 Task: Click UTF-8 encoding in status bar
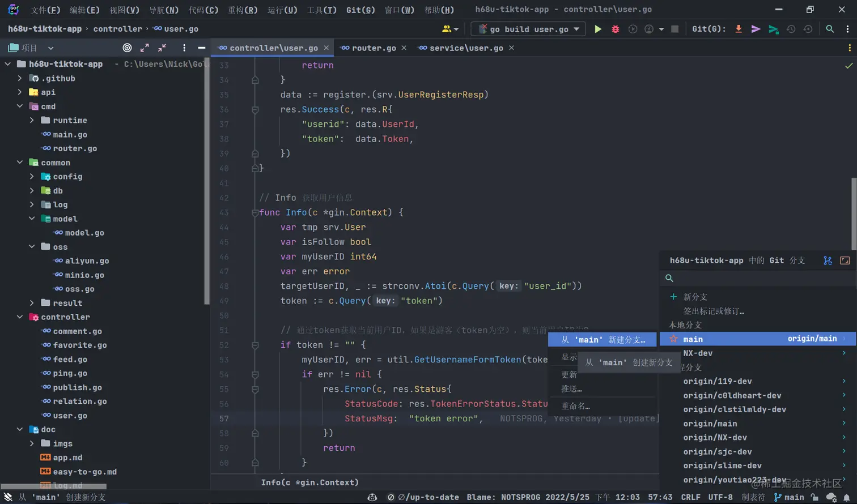click(720, 497)
